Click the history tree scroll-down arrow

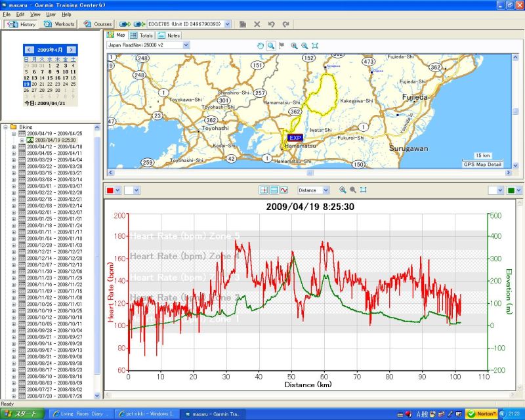(x=97, y=396)
